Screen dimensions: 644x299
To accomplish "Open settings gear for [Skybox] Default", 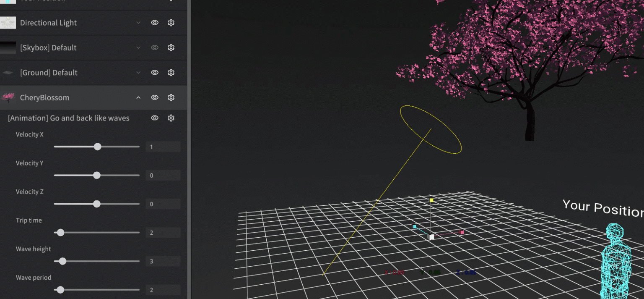I will [x=171, y=47].
